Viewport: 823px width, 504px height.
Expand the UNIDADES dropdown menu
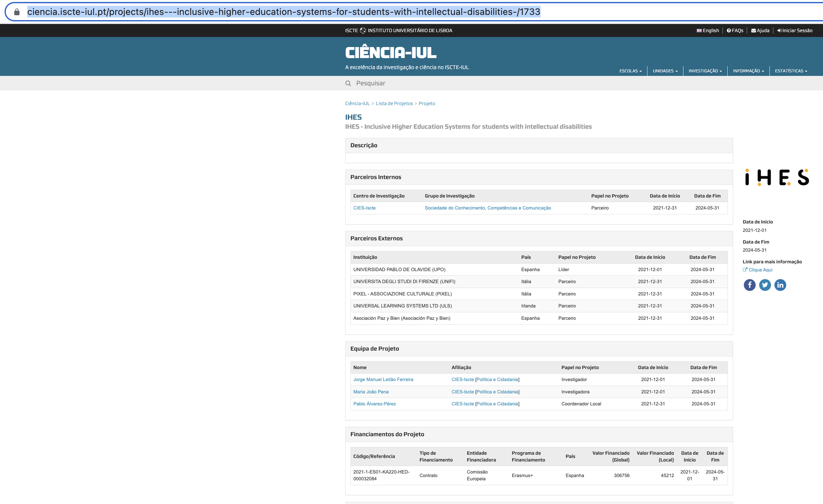point(665,71)
